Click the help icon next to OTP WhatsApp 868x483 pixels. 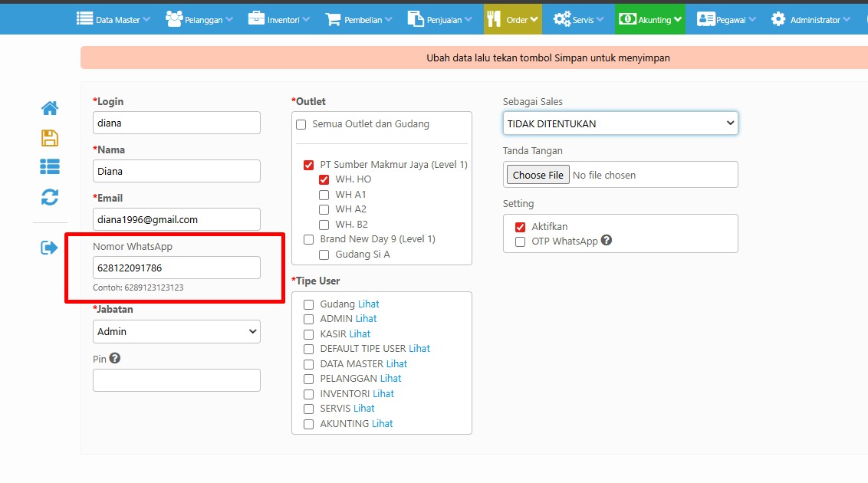click(607, 241)
